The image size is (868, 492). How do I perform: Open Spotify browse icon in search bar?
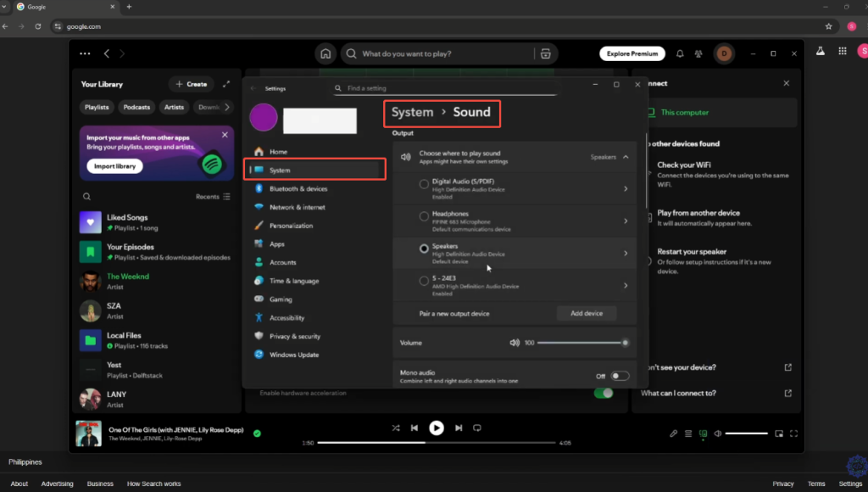(x=545, y=53)
